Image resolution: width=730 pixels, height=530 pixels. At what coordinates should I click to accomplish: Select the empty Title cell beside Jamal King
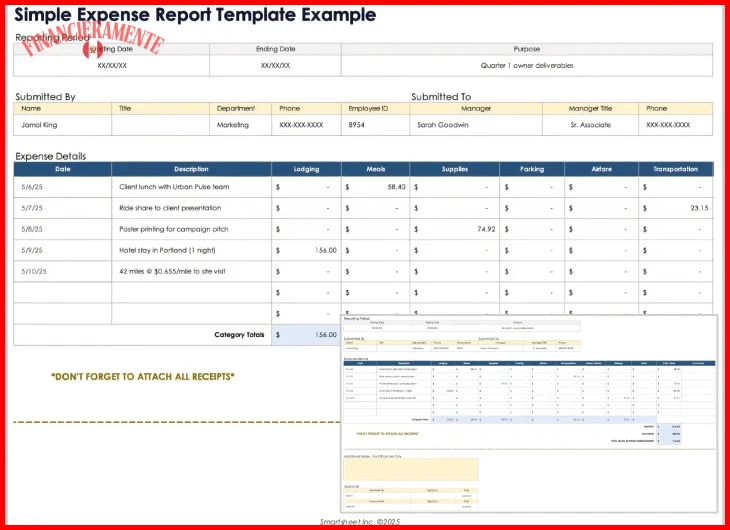(161, 125)
